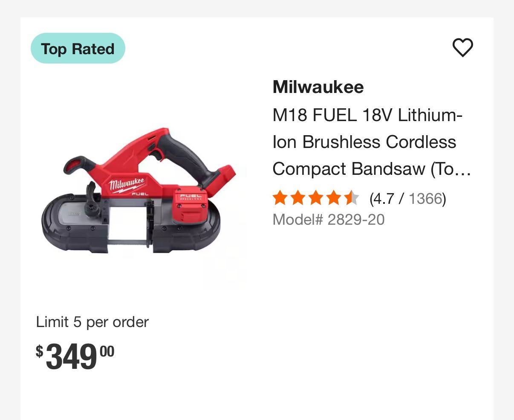514x420 pixels.
Task: Open the 1366 reviews count
Action: point(425,199)
